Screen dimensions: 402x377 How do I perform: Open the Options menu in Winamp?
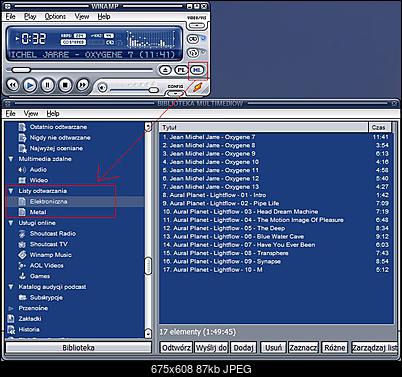click(55, 16)
